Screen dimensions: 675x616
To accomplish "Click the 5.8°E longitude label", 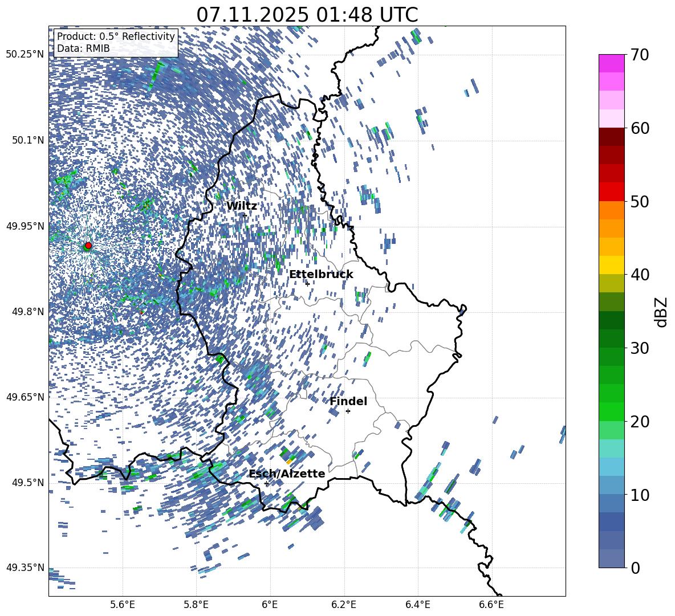I will click(196, 605).
